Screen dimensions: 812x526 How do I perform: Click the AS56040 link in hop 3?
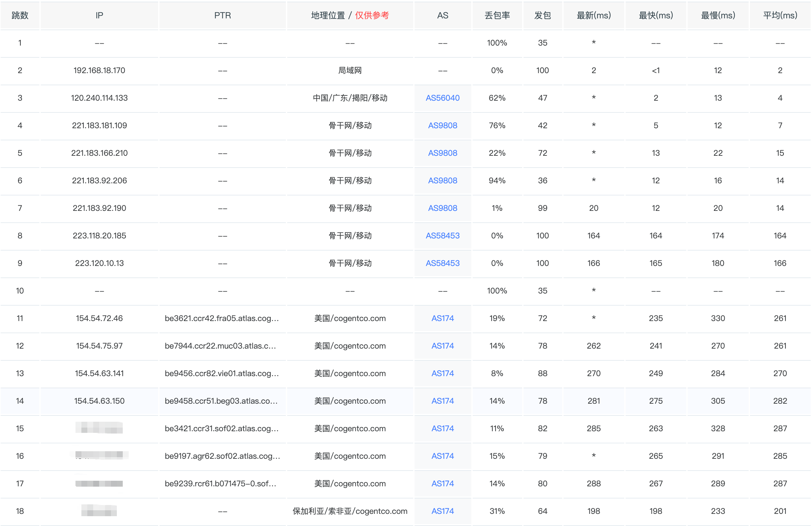(x=442, y=98)
